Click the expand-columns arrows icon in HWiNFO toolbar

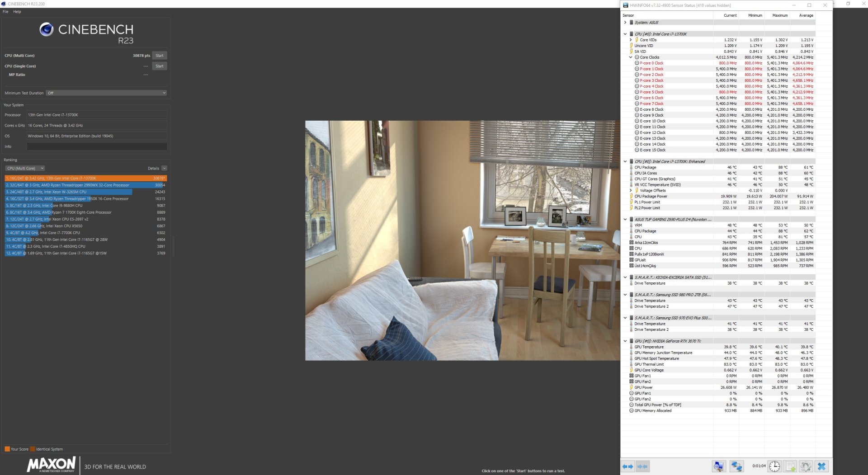click(x=627, y=466)
